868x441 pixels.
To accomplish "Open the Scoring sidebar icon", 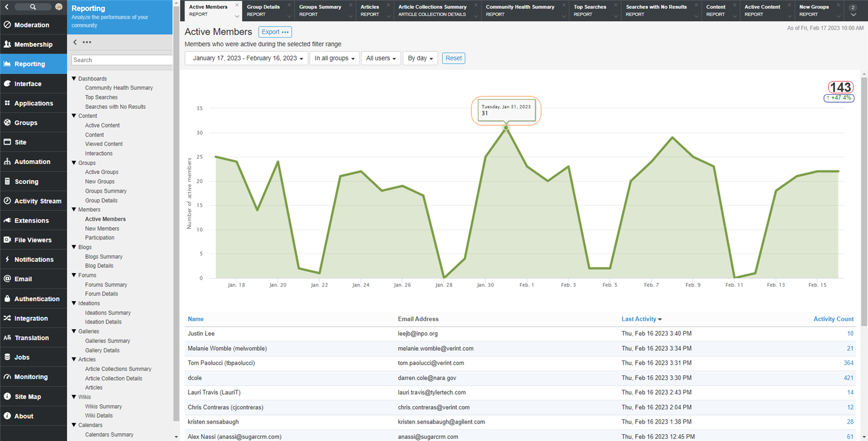I will click(x=7, y=182).
